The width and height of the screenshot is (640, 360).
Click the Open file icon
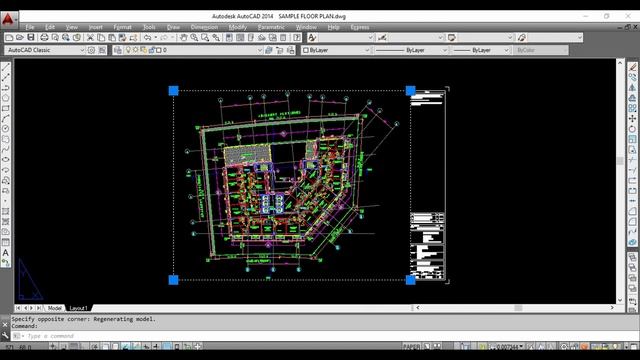pyautogui.click(x=20, y=38)
